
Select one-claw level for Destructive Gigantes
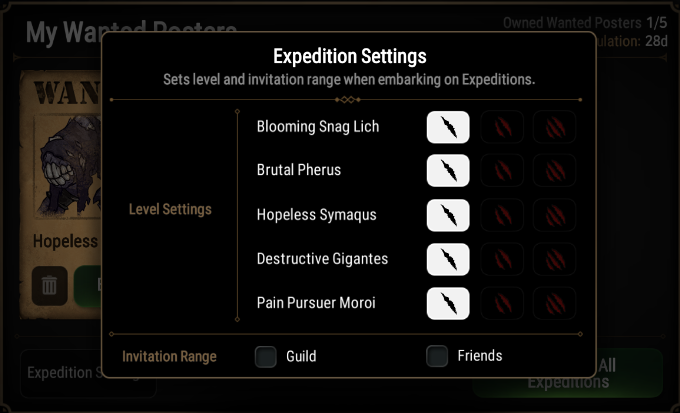coord(448,259)
